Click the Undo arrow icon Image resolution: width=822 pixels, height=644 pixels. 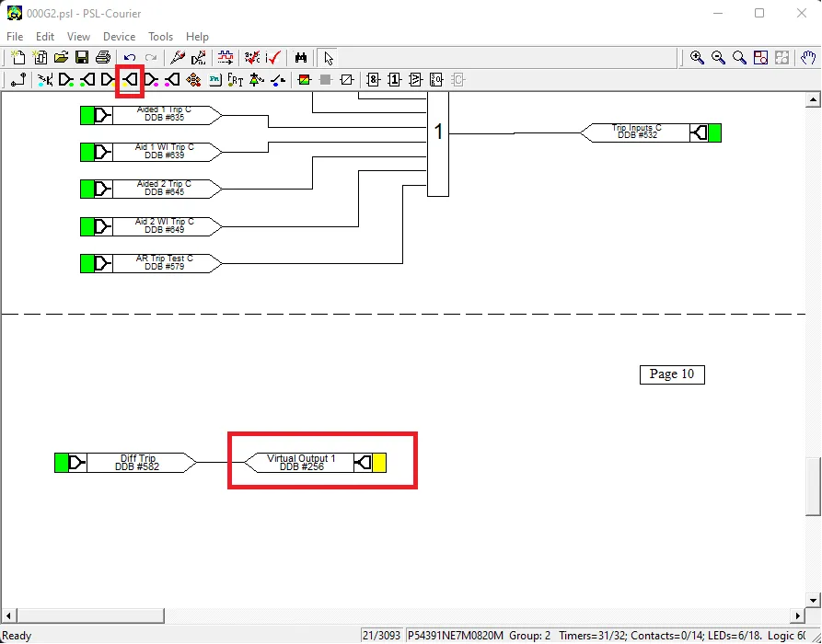click(x=130, y=58)
